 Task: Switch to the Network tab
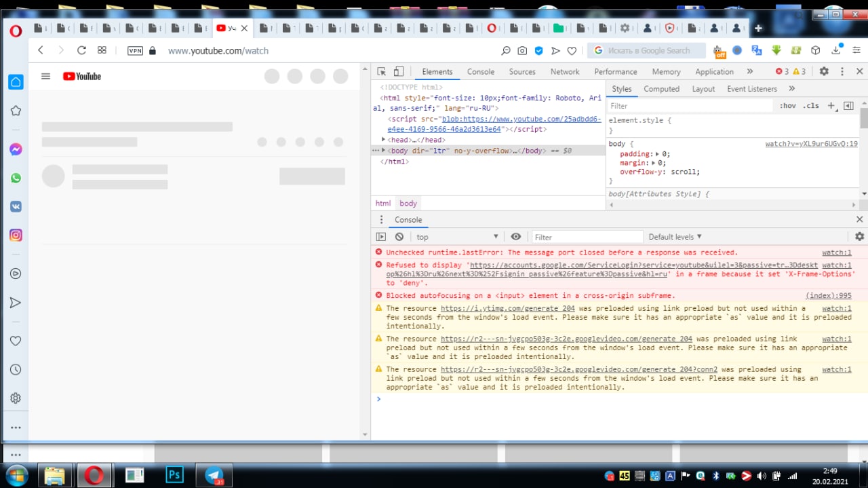(x=564, y=71)
